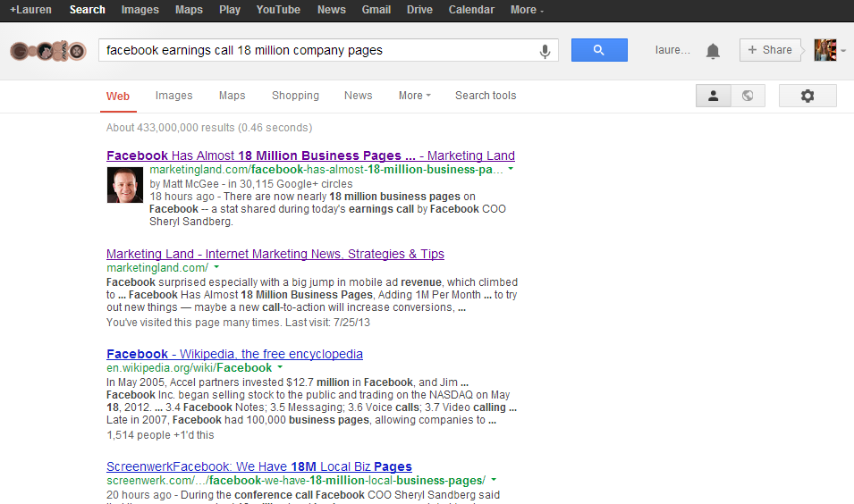Open ScreenwerkFacebook: We Have 18M Local Biz Pages
Viewport: 854px width, 504px height.
259,467
